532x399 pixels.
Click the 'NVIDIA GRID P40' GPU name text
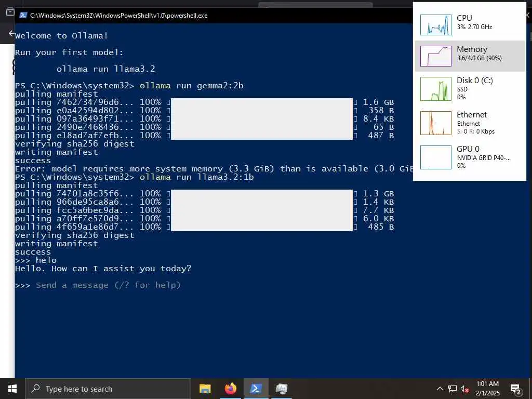pyautogui.click(x=484, y=158)
